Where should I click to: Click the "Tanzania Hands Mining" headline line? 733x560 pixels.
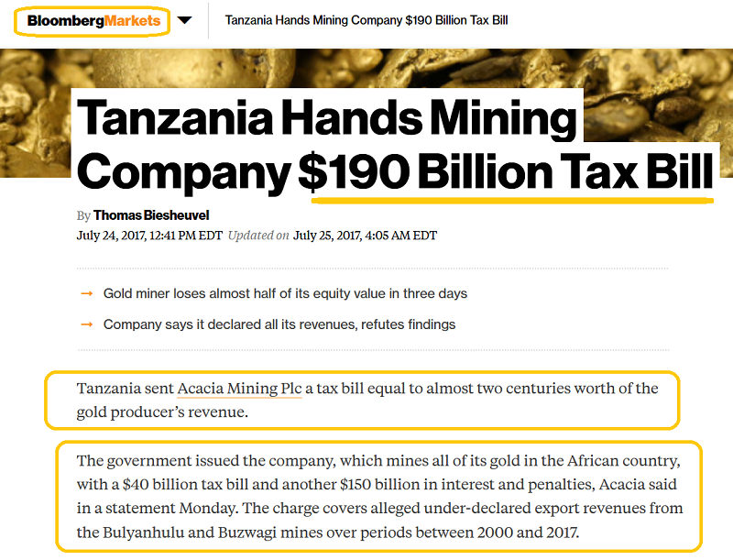(327, 120)
